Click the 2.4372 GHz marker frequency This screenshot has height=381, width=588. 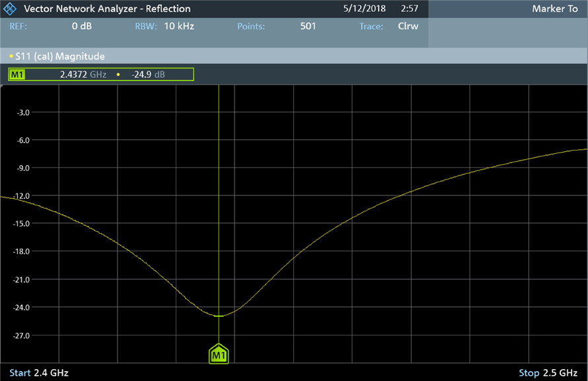pyautogui.click(x=83, y=75)
